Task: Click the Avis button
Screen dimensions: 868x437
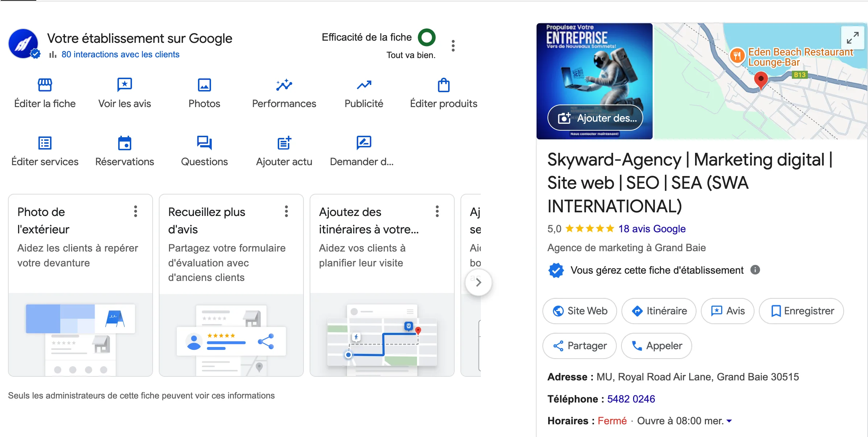Action: (728, 311)
